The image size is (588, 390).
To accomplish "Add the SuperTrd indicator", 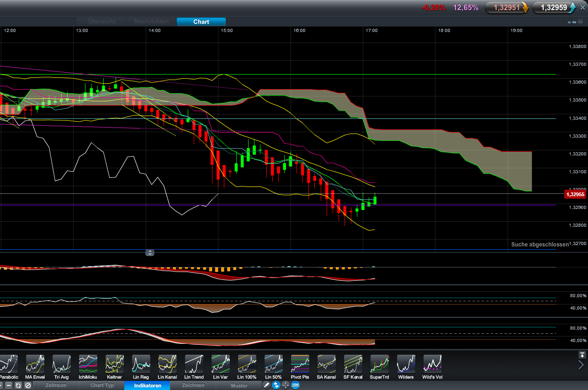I will click(x=379, y=364).
